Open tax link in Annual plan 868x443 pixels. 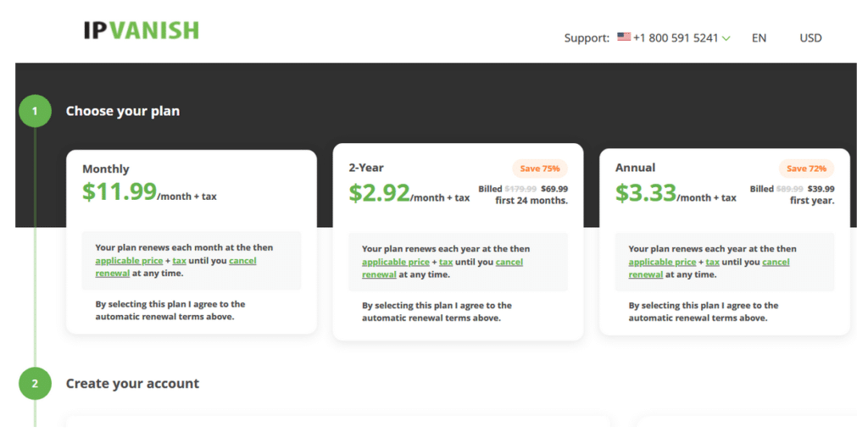point(712,262)
